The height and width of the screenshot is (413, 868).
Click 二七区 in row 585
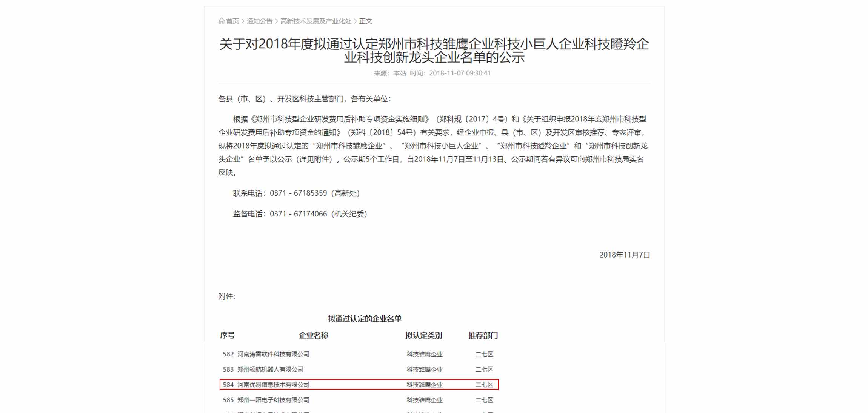pos(484,400)
